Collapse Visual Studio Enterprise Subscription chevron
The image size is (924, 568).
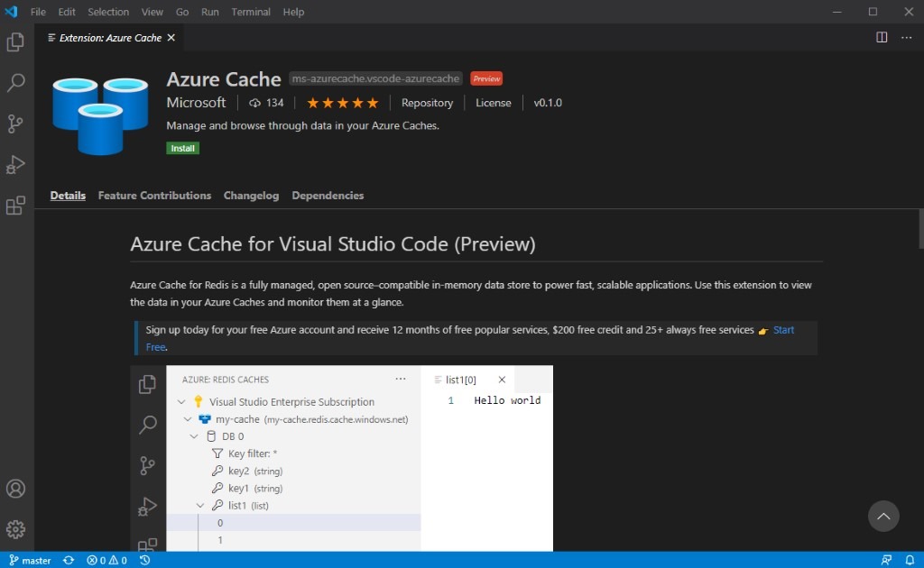click(181, 402)
